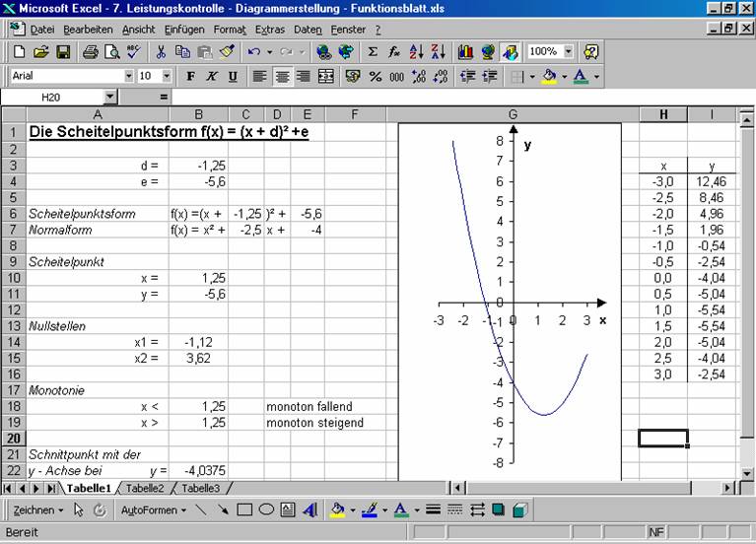756x544 pixels.
Task: Open the print preview icon
Action: pos(111,51)
